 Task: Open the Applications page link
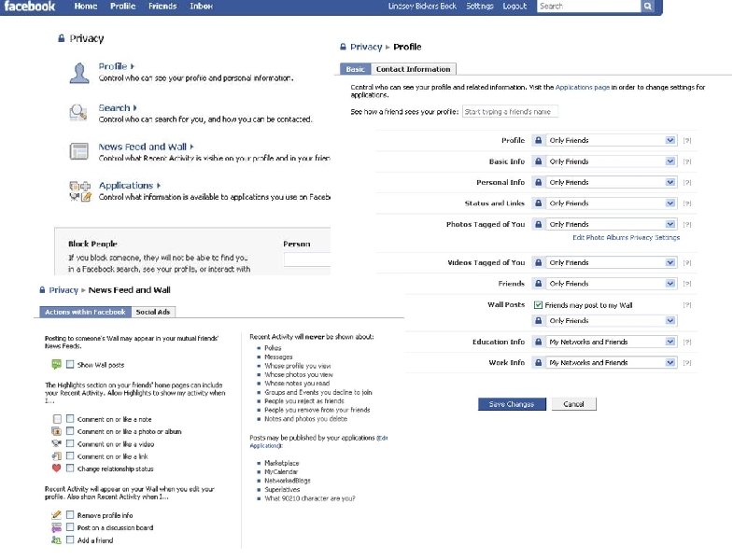[582, 87]
